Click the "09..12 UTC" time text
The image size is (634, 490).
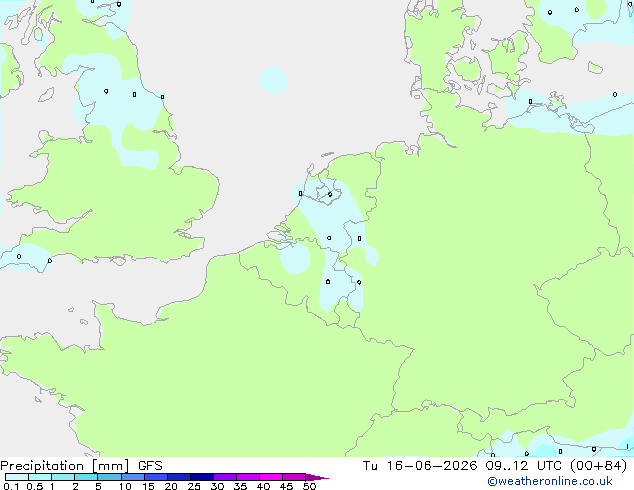[524, 466]
